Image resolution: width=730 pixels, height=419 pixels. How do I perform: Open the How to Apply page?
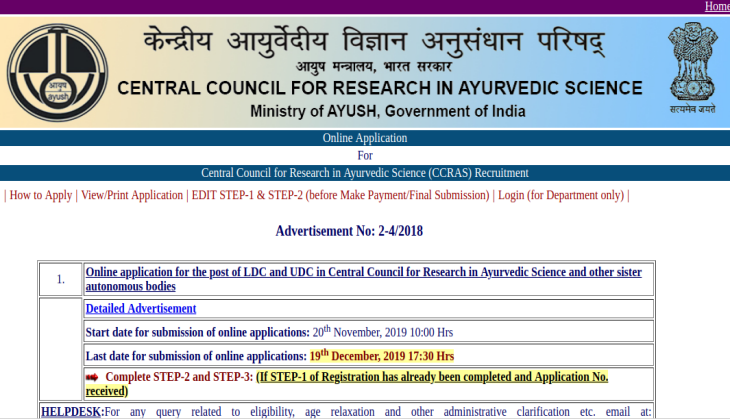click(x=41, y=195)
